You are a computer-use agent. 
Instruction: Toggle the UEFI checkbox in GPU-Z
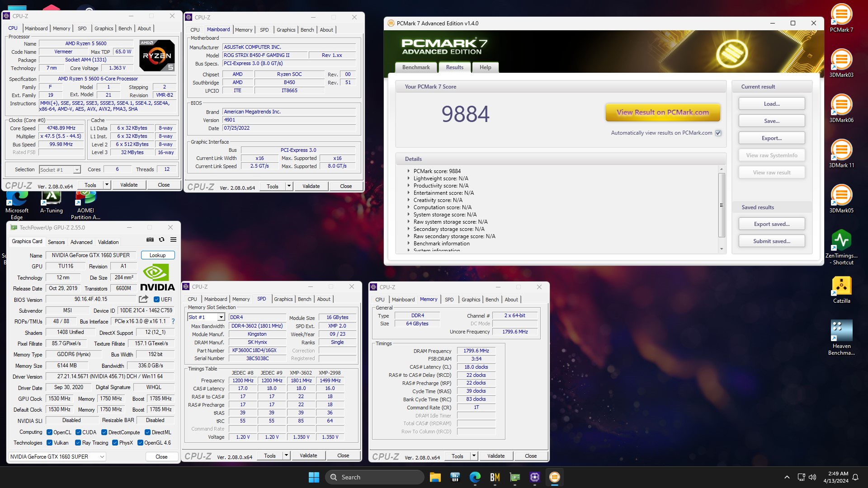coord(156,299)
